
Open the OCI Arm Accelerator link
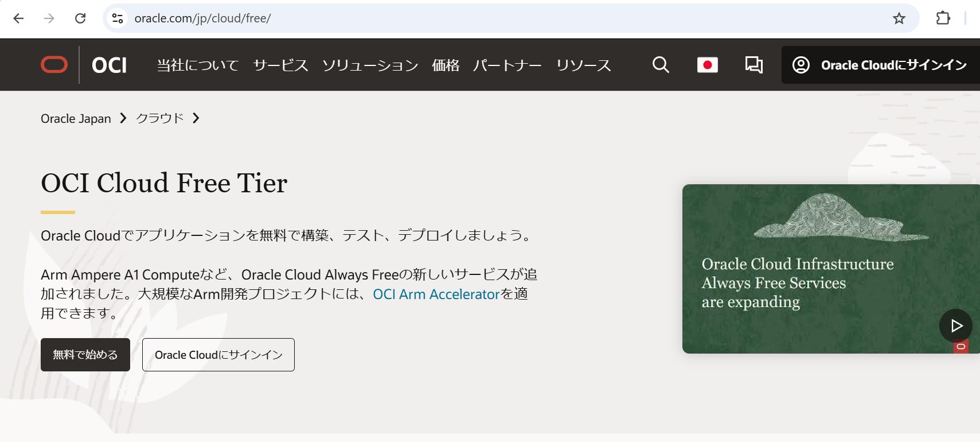[x=436, y=294]
